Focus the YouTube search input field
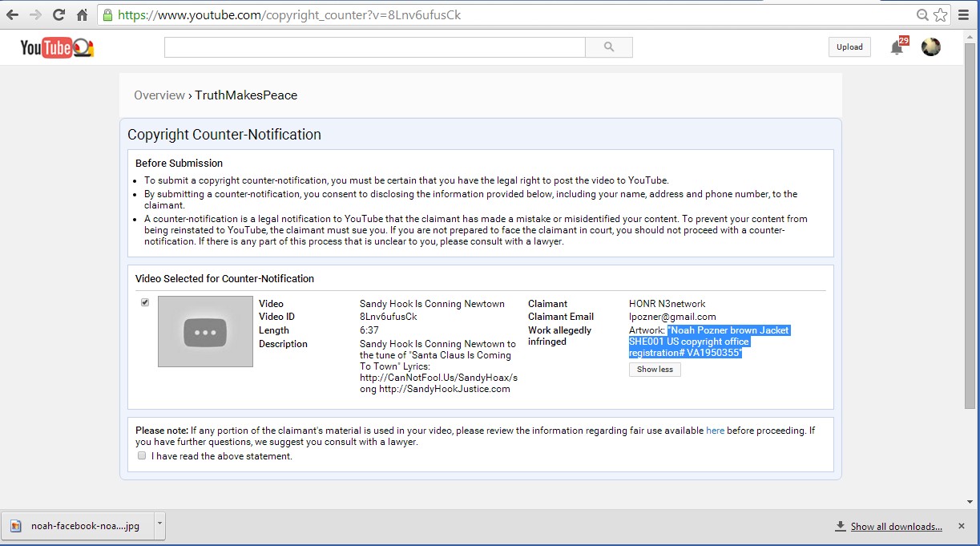 pyautogui.click(x=375, y=47)
